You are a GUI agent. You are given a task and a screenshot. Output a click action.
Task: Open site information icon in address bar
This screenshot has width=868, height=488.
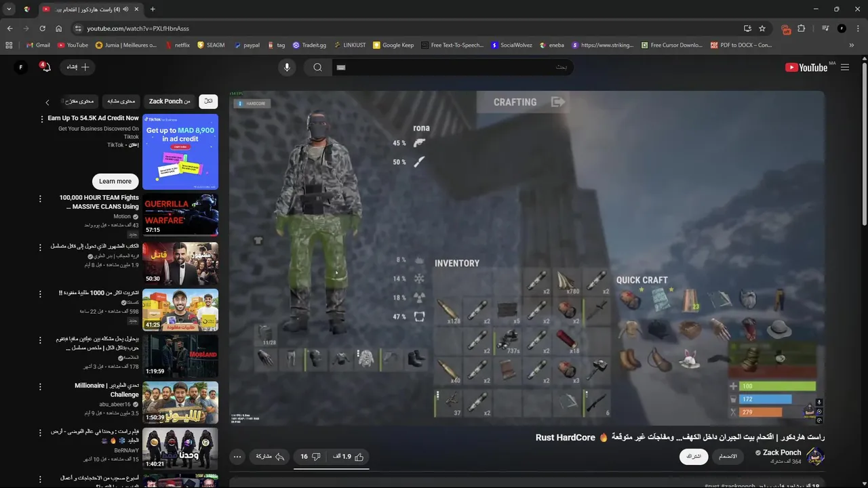point(78,28)
